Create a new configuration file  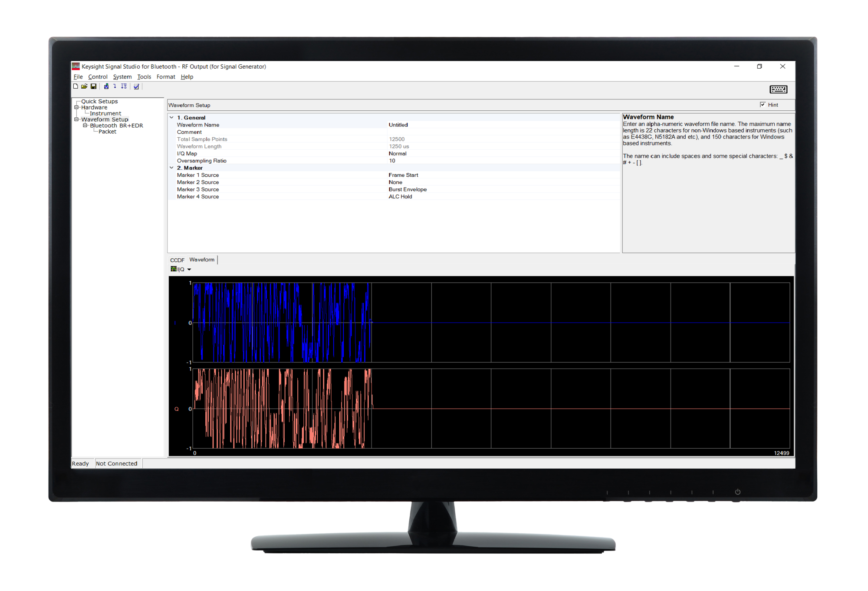coord(76,86)
